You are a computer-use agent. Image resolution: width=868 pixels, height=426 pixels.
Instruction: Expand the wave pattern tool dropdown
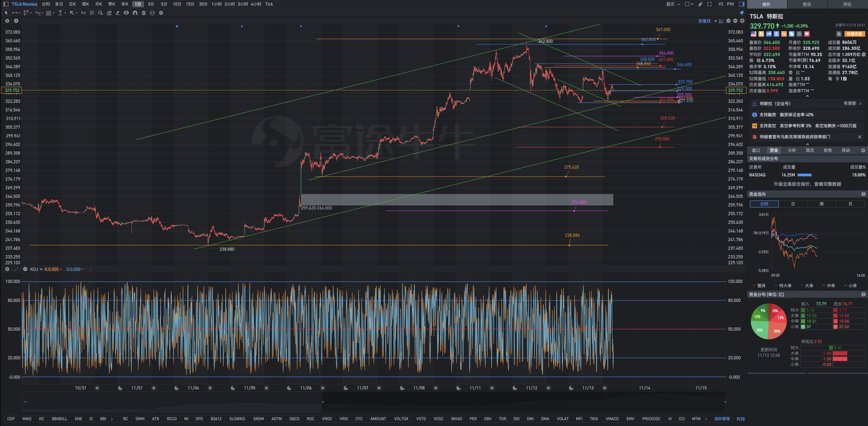(x=42, y=13)
